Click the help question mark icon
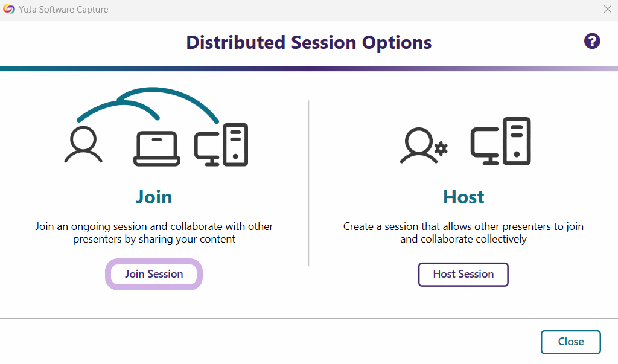The width and height of the screenshot is (618, 364). 592,41
